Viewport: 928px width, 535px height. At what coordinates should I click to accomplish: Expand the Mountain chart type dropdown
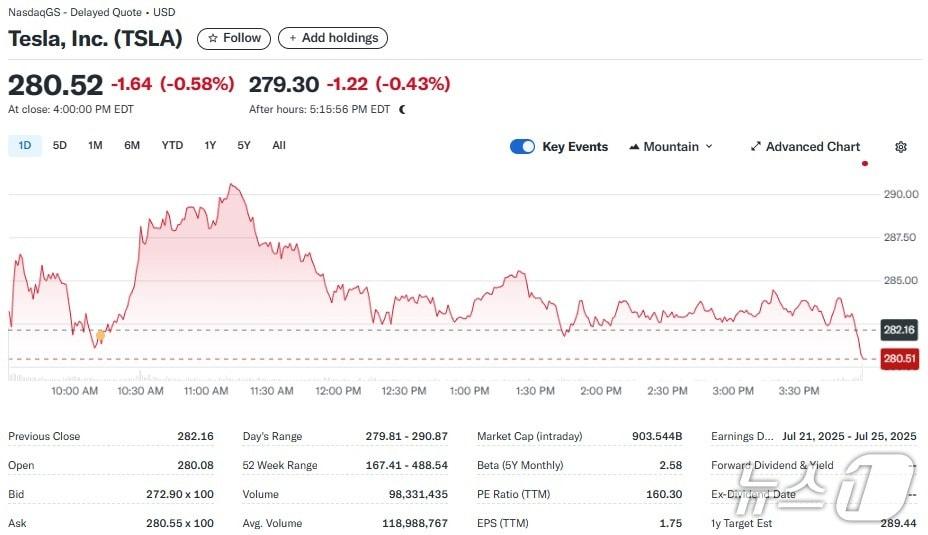pyautogui.click(x=671, y=147)
